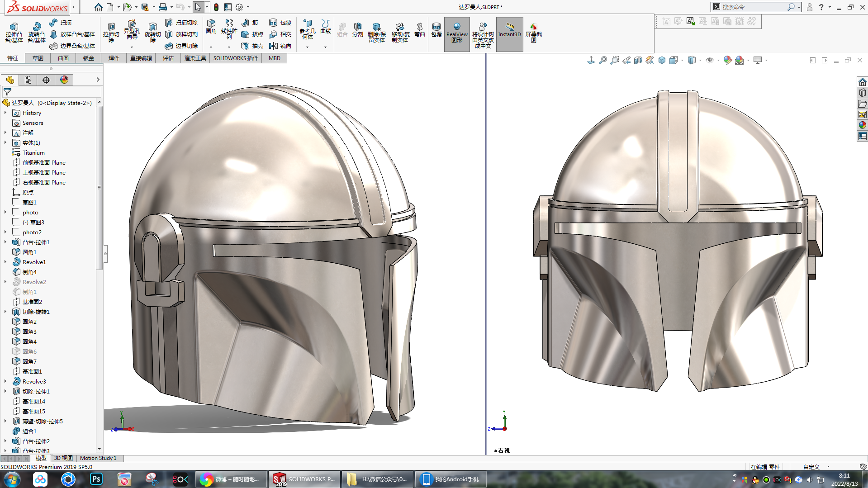
Task: Select the Fillet (圆角) tool
Action: [x=211, y=26]
